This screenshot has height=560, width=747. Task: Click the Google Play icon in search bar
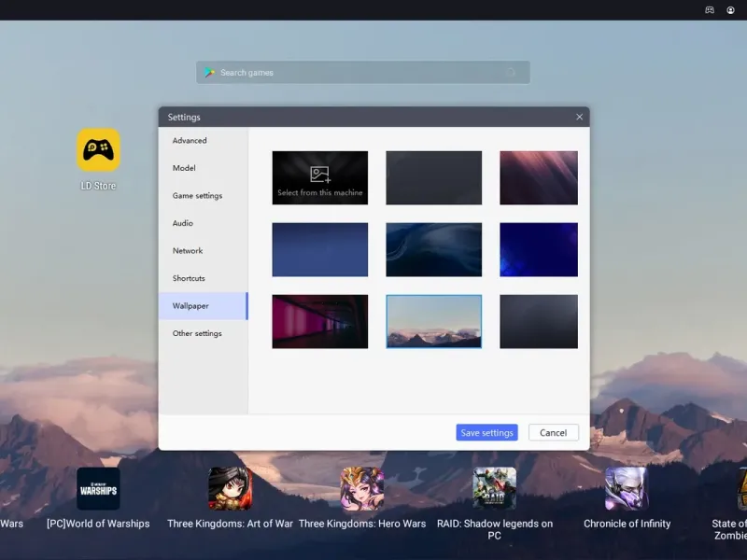(209, 73)
